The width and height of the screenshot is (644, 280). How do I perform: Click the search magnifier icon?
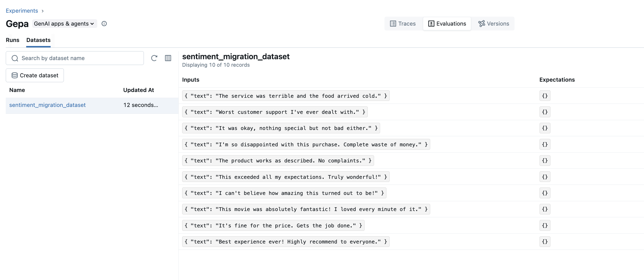(x=15, y=58)
